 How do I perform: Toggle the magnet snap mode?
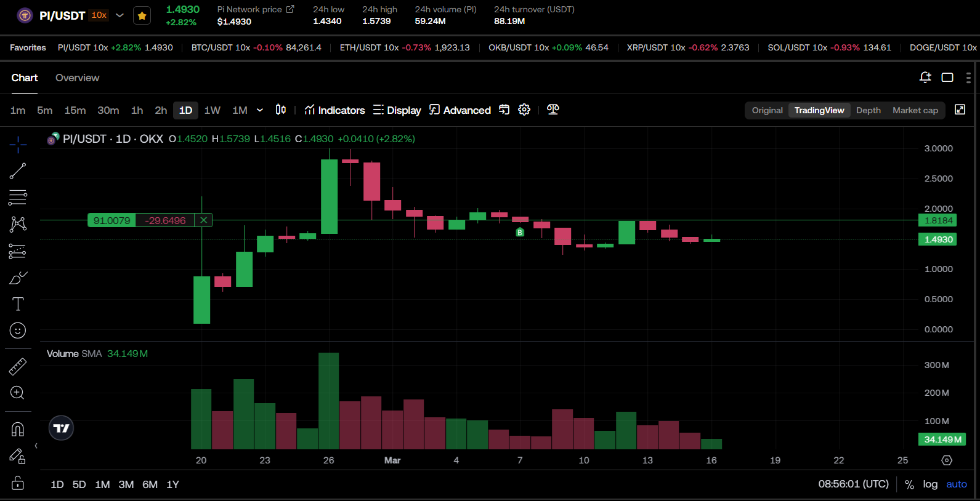point(18,429)
